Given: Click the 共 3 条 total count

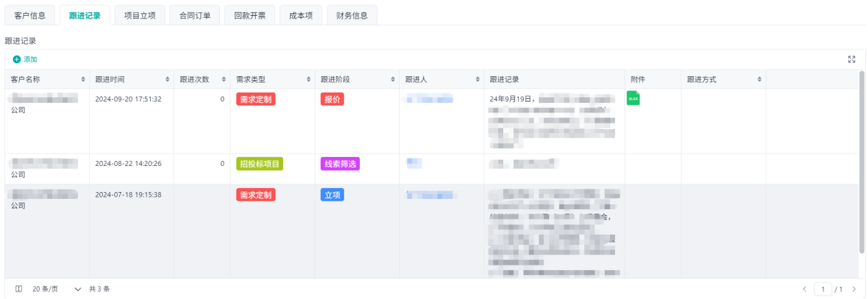Looking at the screenshot, I should pos(99,289).
